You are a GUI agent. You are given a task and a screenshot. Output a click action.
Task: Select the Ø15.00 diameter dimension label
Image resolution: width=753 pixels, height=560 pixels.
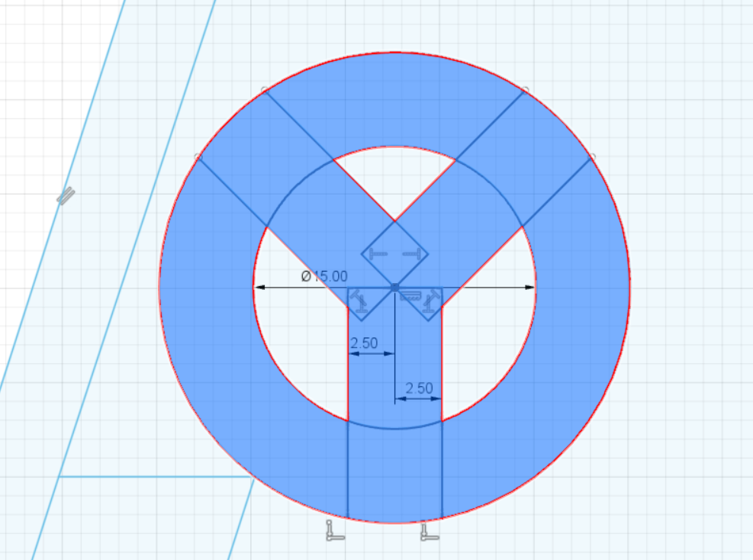pos(324,276)
